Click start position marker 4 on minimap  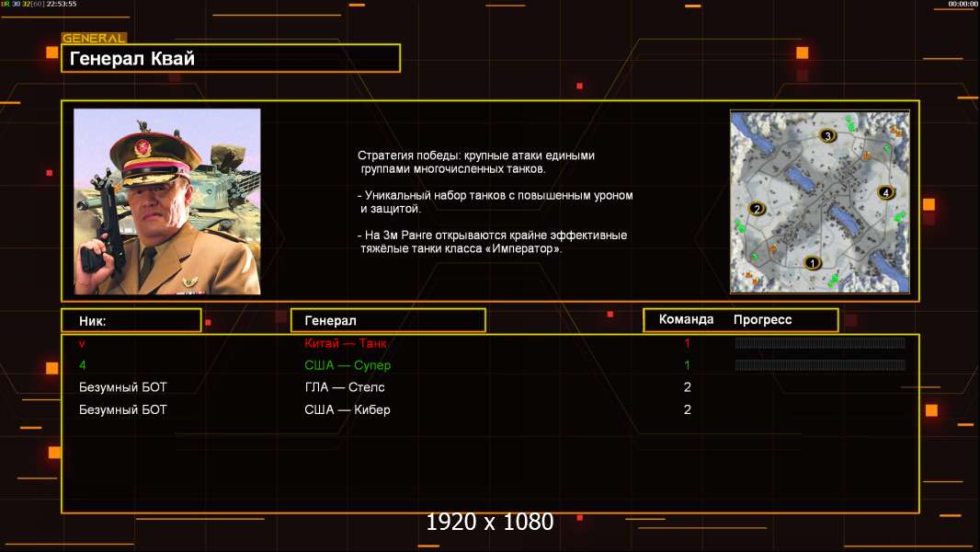coord(885,192)
